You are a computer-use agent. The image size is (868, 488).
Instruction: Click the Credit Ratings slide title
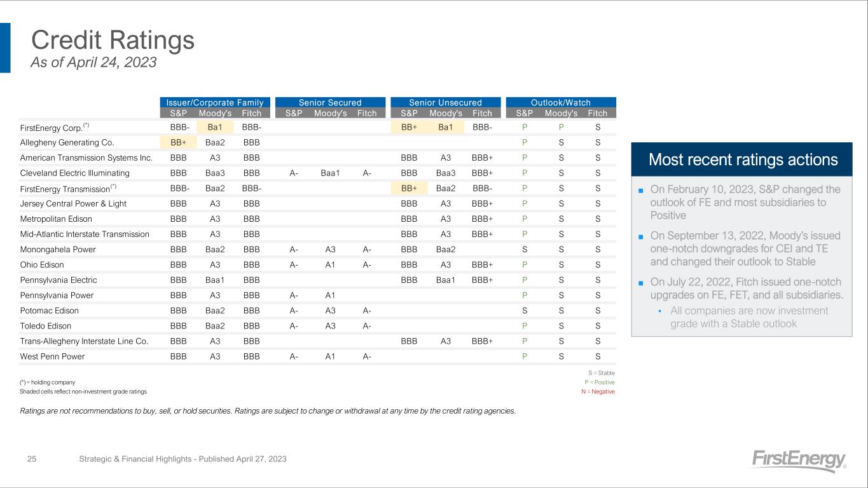[113, 41]
